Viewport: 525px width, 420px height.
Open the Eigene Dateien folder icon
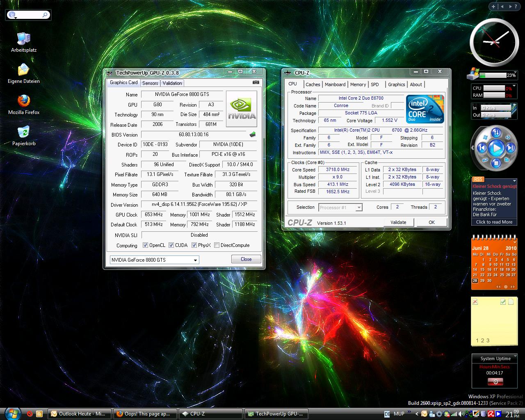[x=24, y=70]
